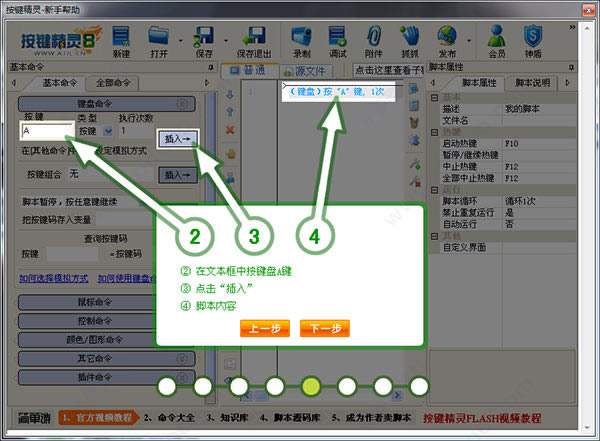
Task: Click the 执行次数 field showing 1
Action: (137, 131)
